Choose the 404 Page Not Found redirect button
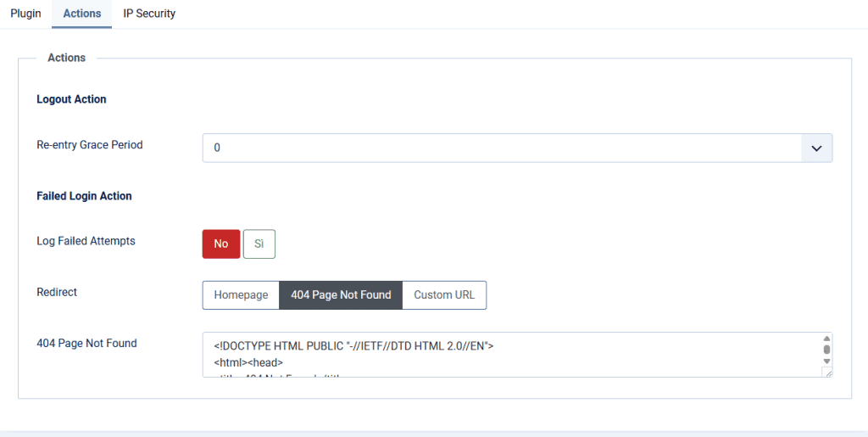 341,295
